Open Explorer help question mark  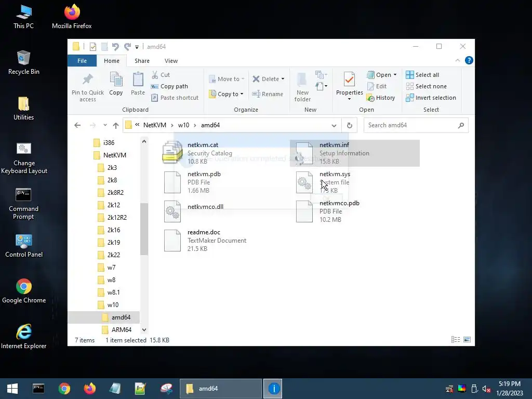(x=469, y=60)
